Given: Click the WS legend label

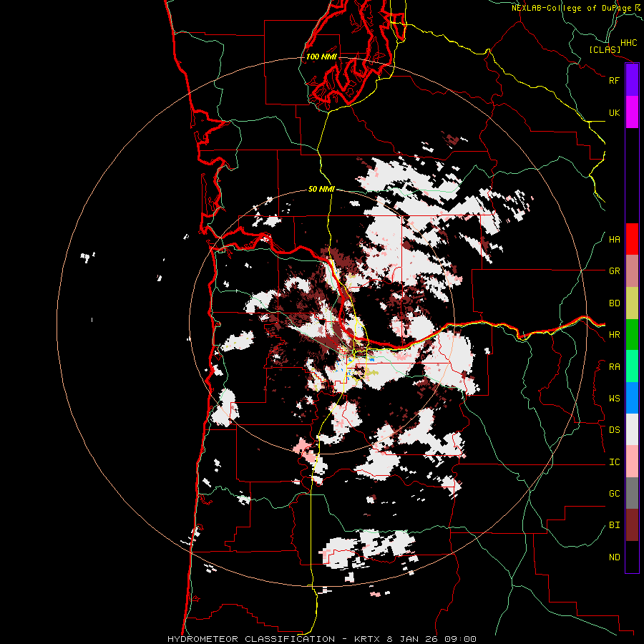Looking at the screenshot, I should coord(614,399).
